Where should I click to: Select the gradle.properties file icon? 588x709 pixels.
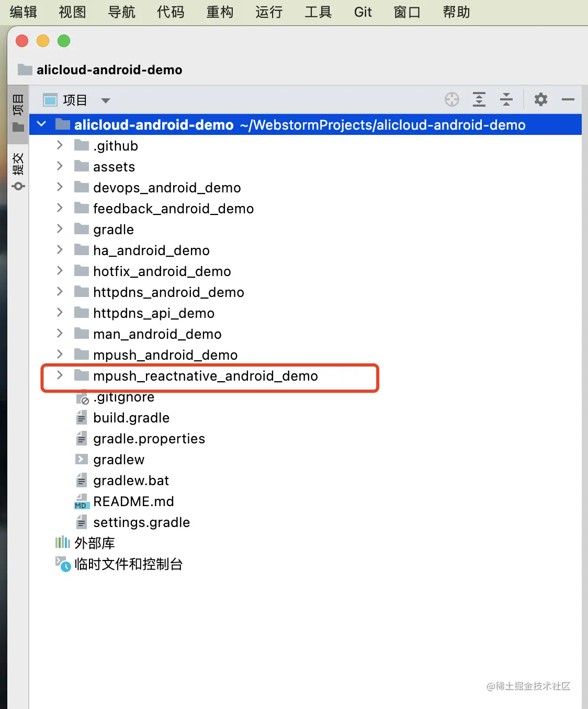(82, 438)
